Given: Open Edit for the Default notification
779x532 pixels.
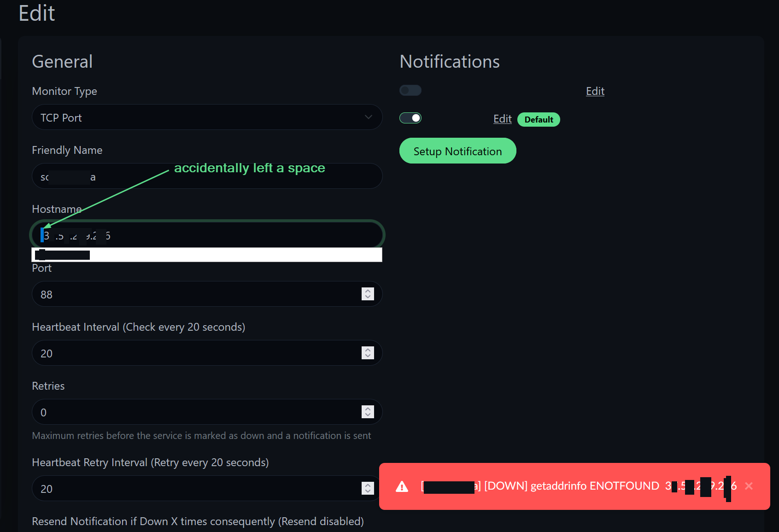Looking at the screenshot, I should [x=502, y=119].
